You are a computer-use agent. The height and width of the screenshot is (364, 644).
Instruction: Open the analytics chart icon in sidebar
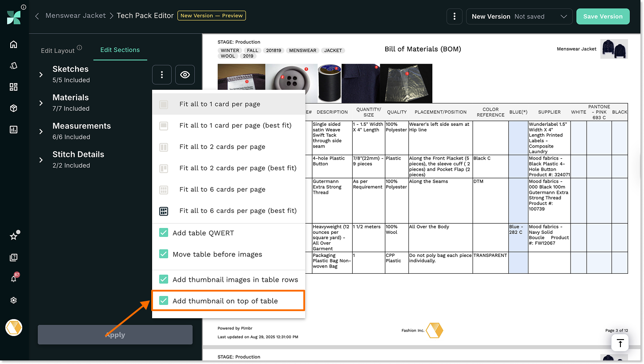13,130
